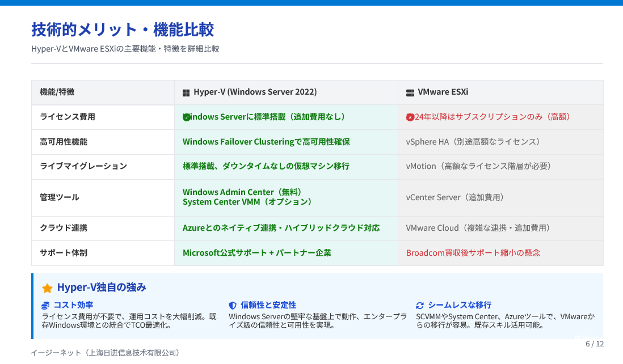The width and height of the screenshot is (623, 364).
Task: Click the Windows Serverに標準搭載 cell text
Action: [264, 117]
